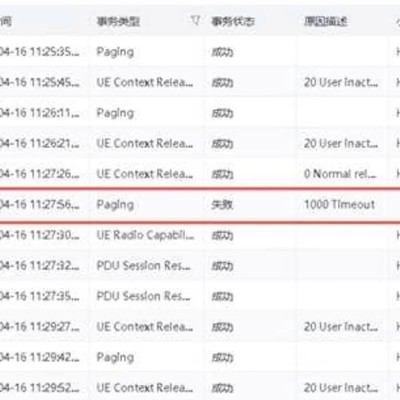The height and width of the screenshot is (400, 400).
Task: Click 成功 status in the 11:29:52 row
Action: (x=222, y=388)
